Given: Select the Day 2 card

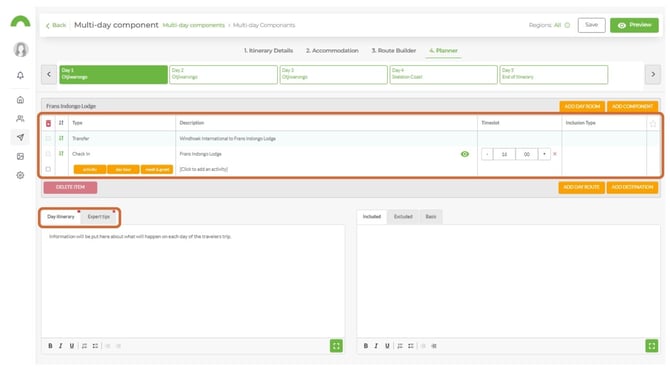Looking at the screenshot, I should pos(223,74).
